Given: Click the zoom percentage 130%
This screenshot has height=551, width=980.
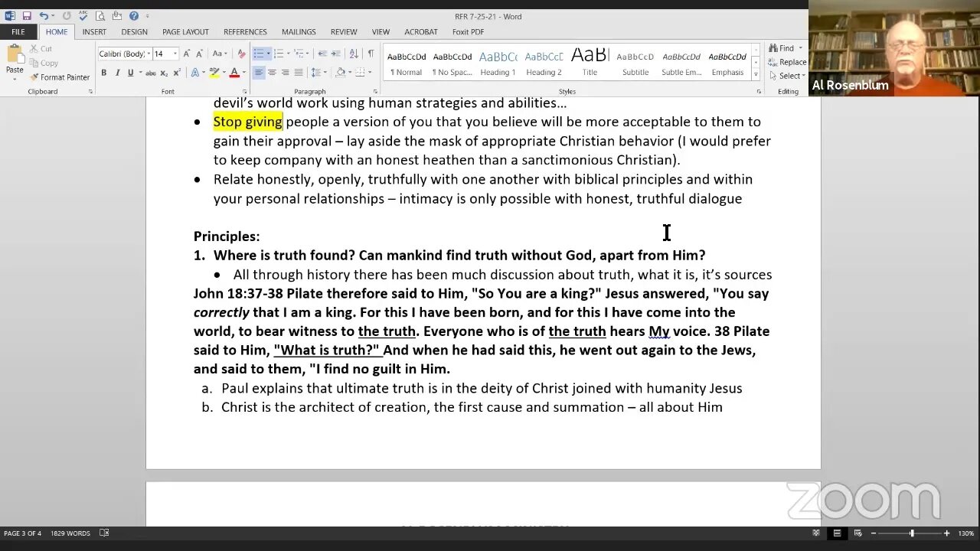Looking at the screenshot, I should click(x=965, y=533).
